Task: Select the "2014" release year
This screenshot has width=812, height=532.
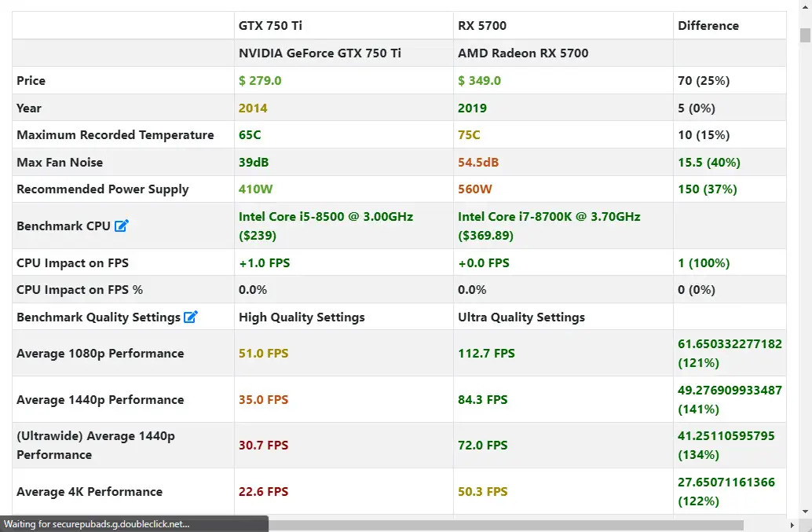Action: 253,108
